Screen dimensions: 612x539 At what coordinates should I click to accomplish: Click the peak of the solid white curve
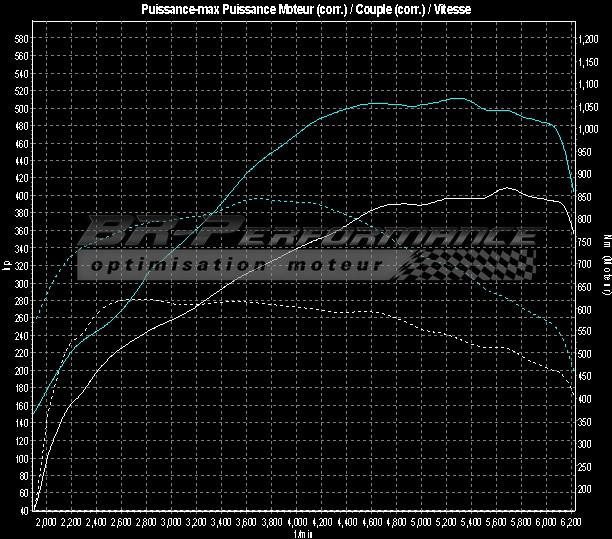[508, 187]
